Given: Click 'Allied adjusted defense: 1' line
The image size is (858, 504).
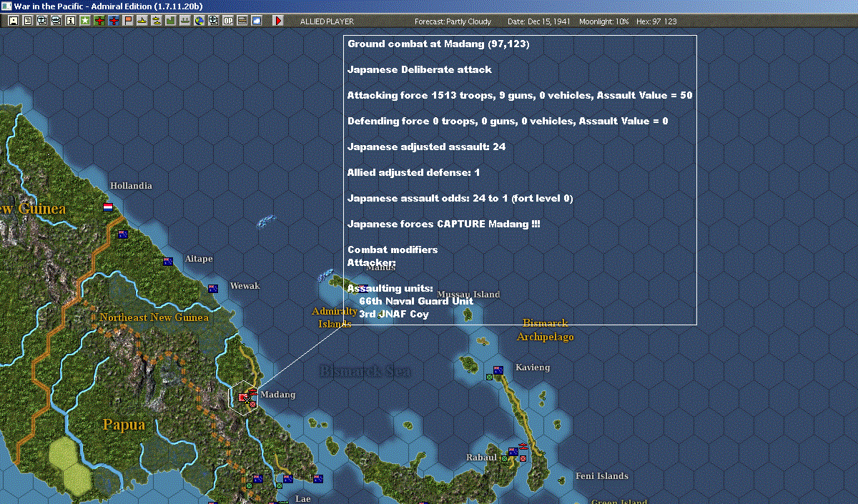Looking at the screenshot, I should tap(413, 173).
